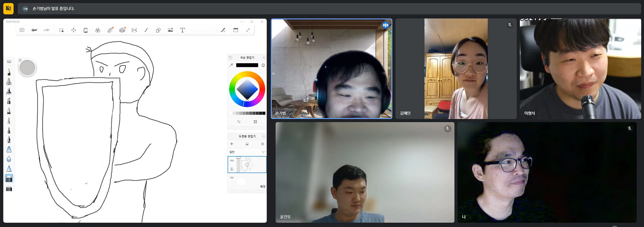Enable the Symmetry tool

pos(134,30)
